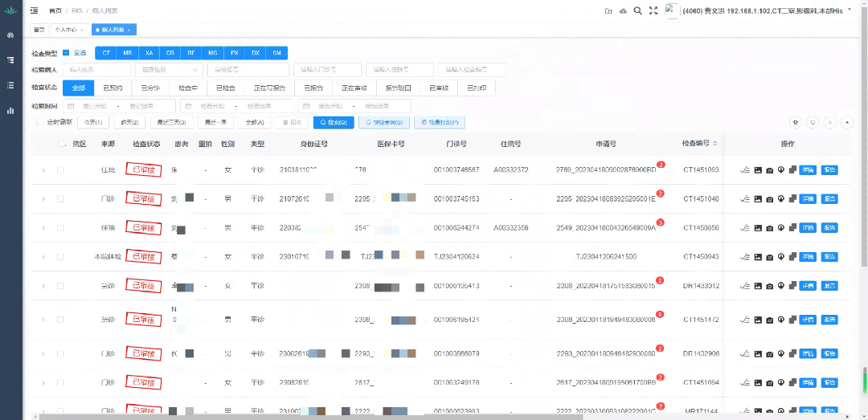Toggle fullscreen with the expand icon in the top bar
868x420 pixels.
click(653, 10)
